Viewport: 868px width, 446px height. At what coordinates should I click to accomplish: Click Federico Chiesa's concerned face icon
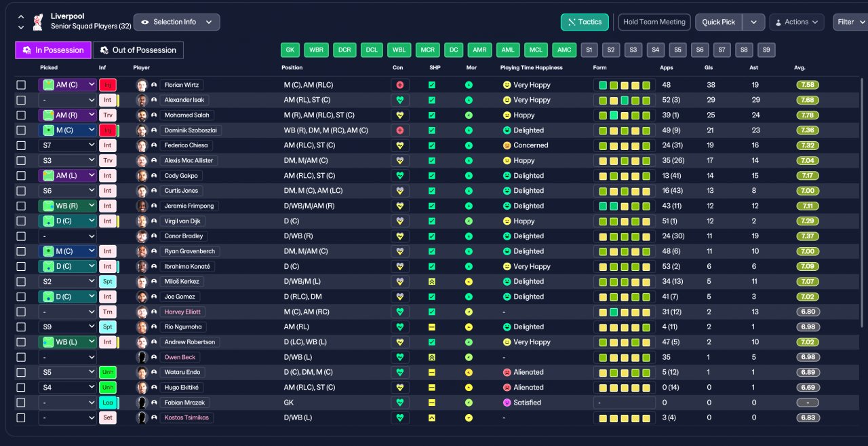pos(507,145)
